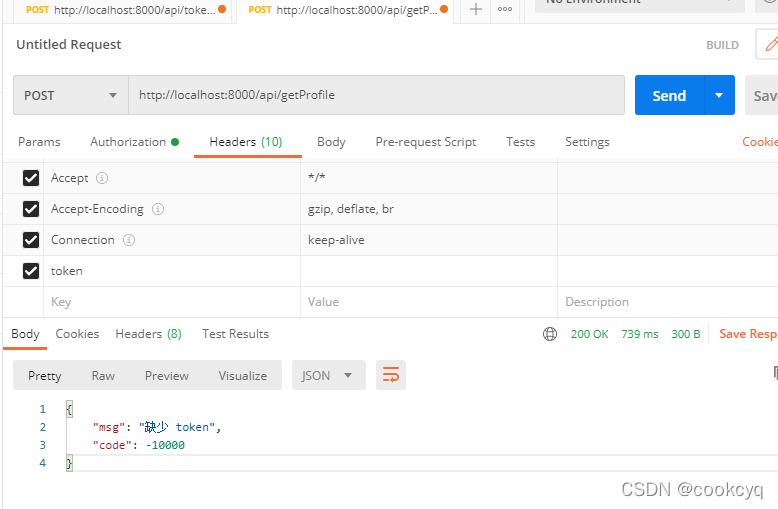Click the request URL input field
The width and height of the screenshot is (778, 509).
click(x=376, y=95)
